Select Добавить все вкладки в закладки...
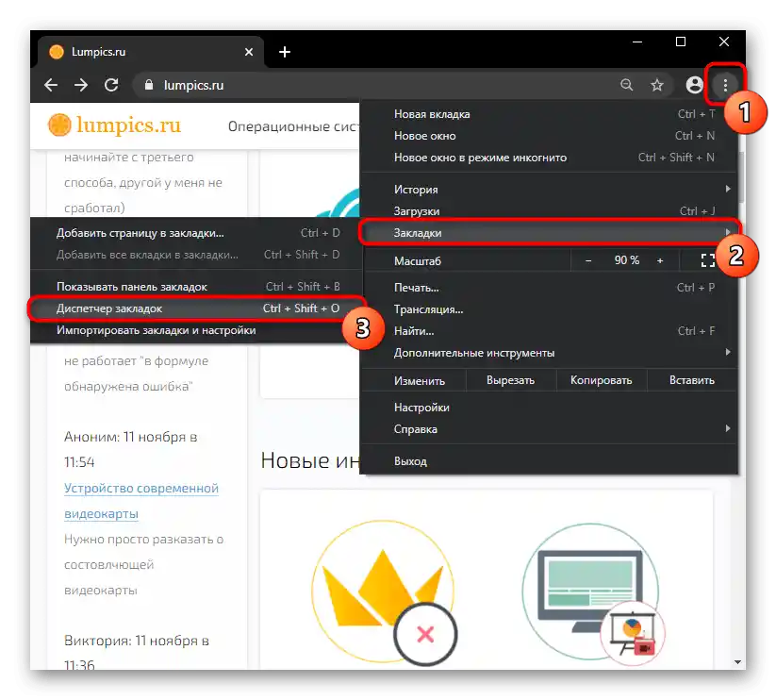The width and height of the screenshot is (776, 700). click(197, 255)
